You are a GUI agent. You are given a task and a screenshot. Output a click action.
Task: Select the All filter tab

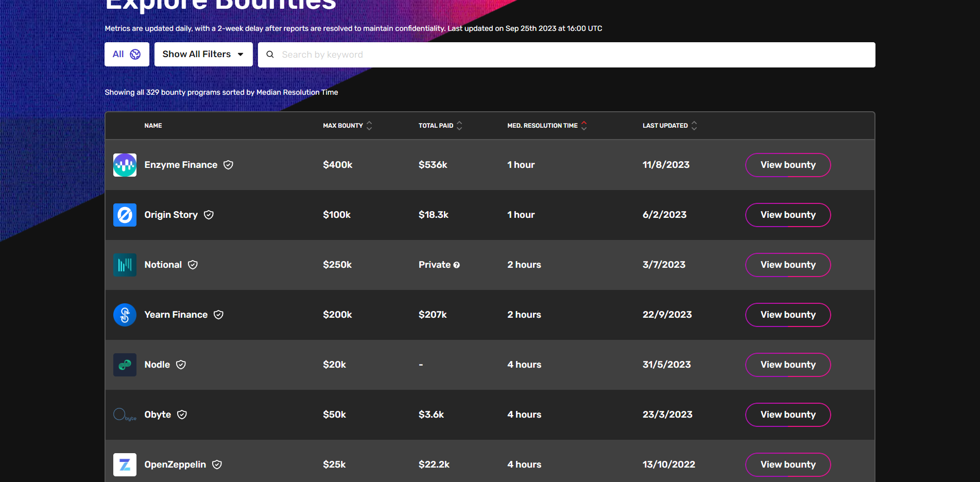pyautogui.click(x=127, y=54)
